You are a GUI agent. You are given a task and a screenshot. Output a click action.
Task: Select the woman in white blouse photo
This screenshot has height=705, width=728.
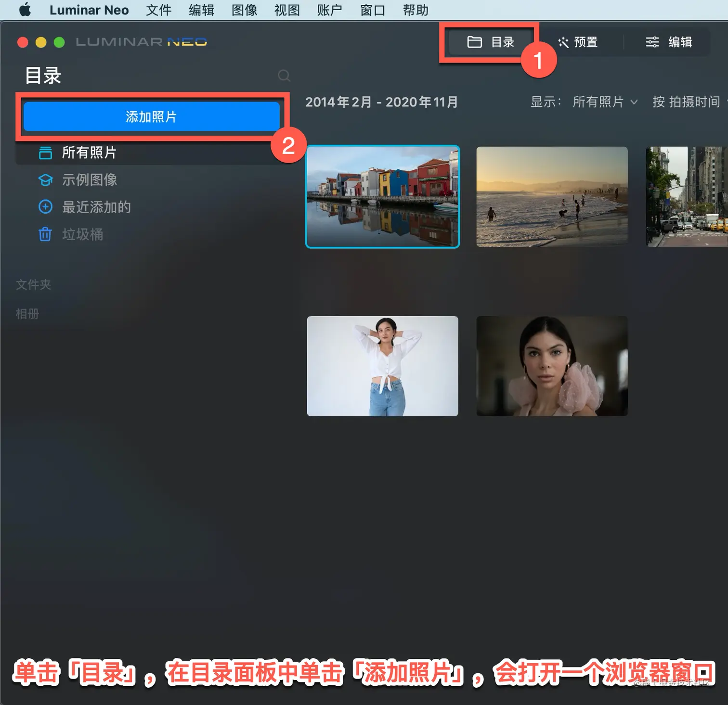coord(383,366)
